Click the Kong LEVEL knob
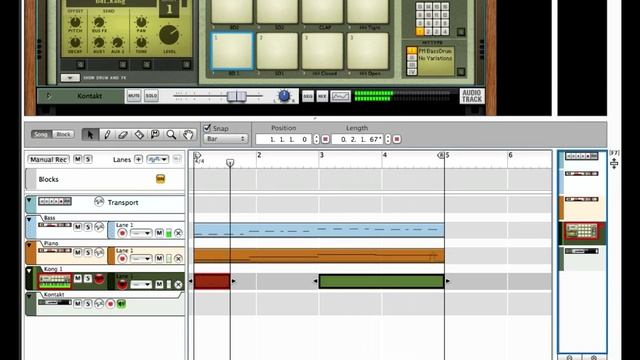640x360 pixels. 169,35
